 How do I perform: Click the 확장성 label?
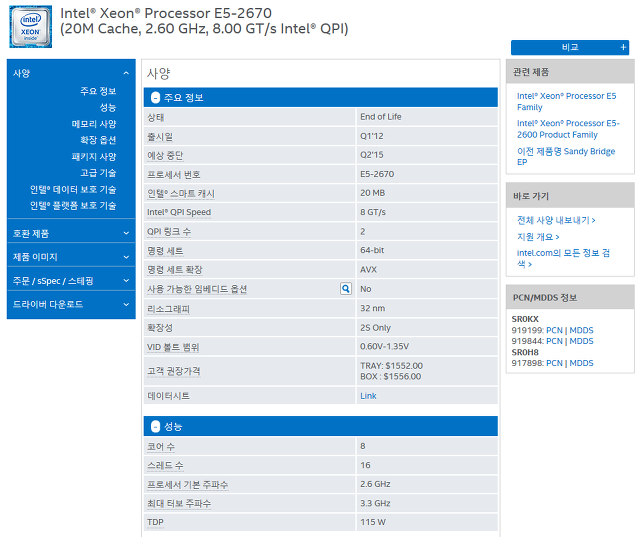click(160, 328)
